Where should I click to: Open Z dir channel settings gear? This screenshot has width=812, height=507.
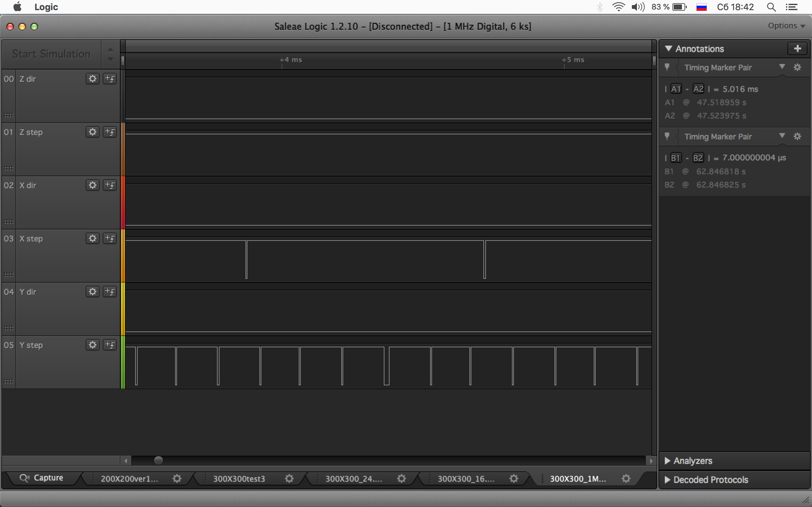(92, 79)
